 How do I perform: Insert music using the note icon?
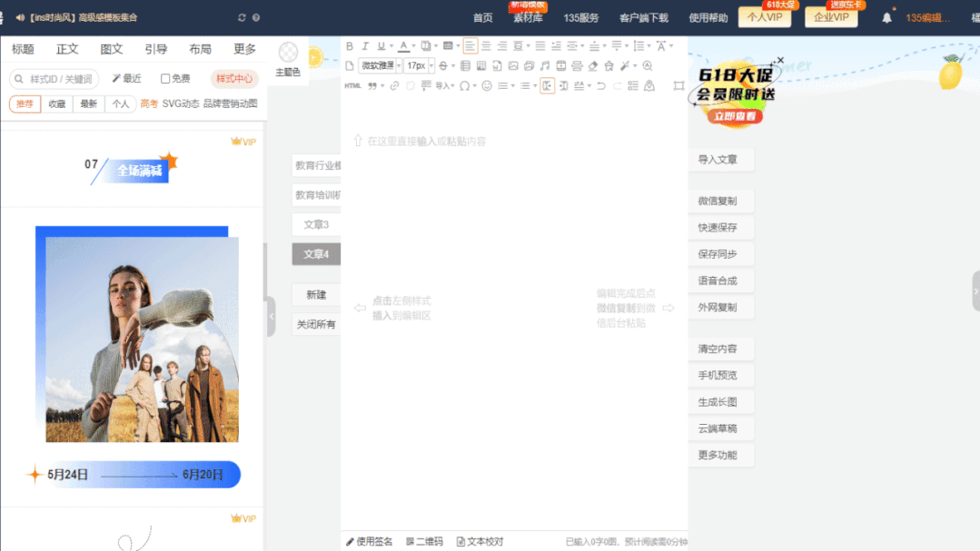(x=545, y=66)
